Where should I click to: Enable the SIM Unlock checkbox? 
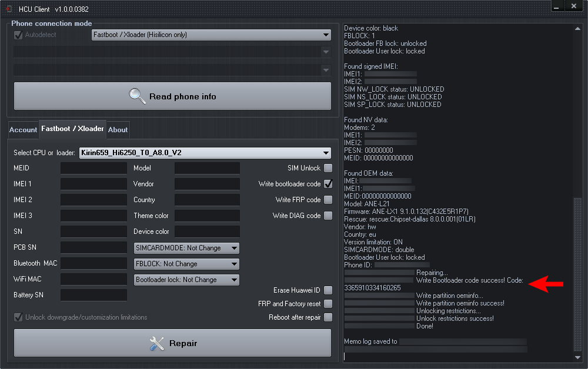(x=328, y=168)
